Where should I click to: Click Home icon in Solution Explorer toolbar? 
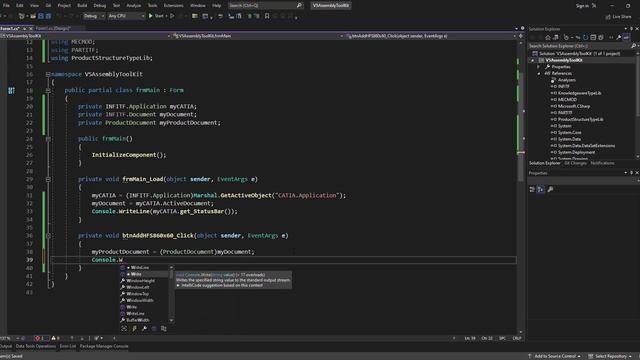point(548,38)
